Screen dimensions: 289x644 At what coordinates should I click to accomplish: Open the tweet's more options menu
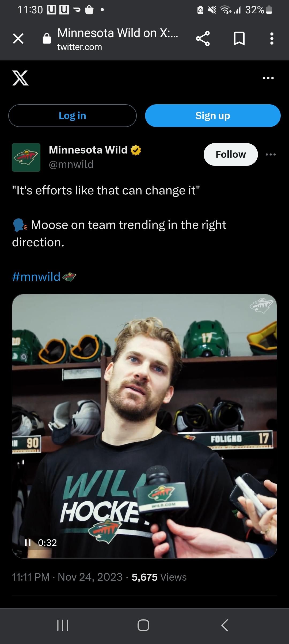tap(271, 155)
